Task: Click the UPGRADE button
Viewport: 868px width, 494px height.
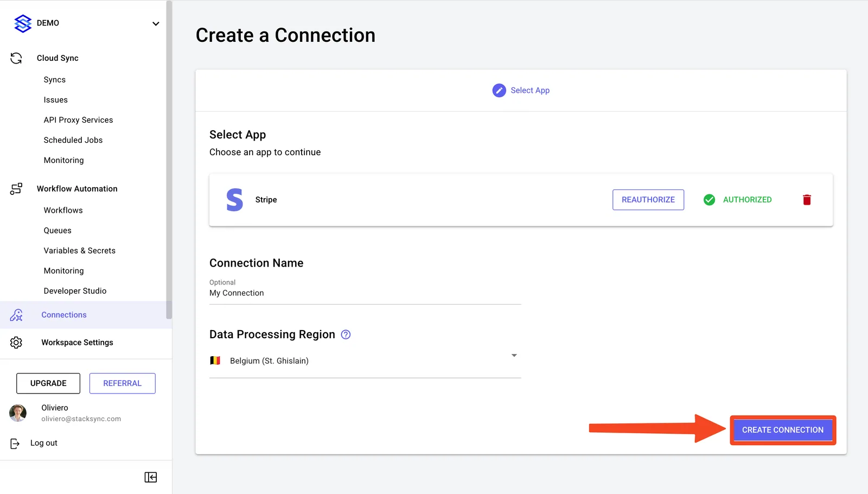Action: tap(48, 383)
